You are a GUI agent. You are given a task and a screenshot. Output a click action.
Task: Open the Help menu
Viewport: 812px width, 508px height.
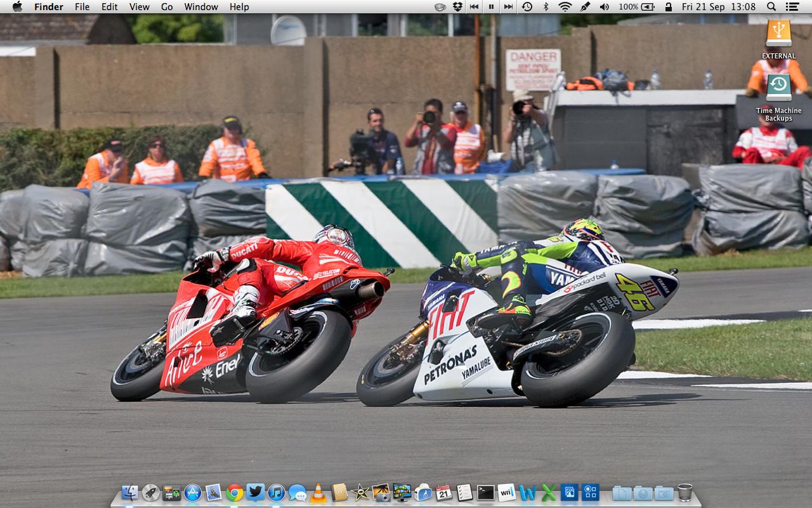pyautogui.click(x=239, y=7)
